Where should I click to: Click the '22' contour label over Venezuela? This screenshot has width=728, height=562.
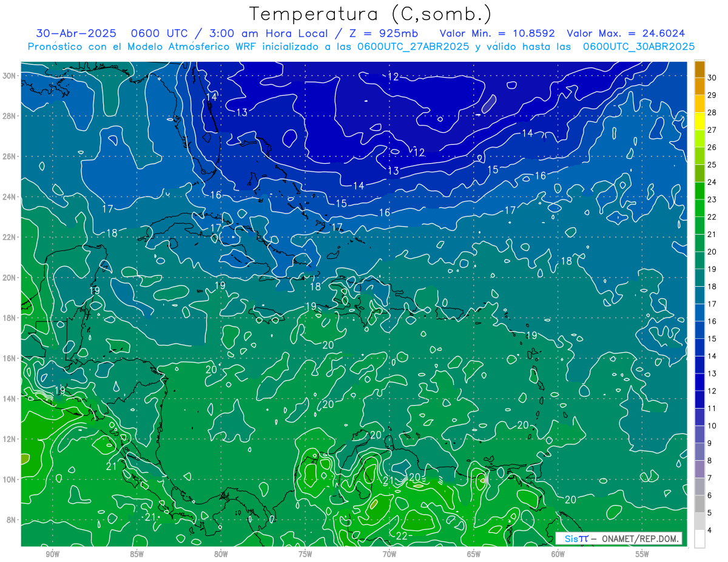[x=402, y=536]
